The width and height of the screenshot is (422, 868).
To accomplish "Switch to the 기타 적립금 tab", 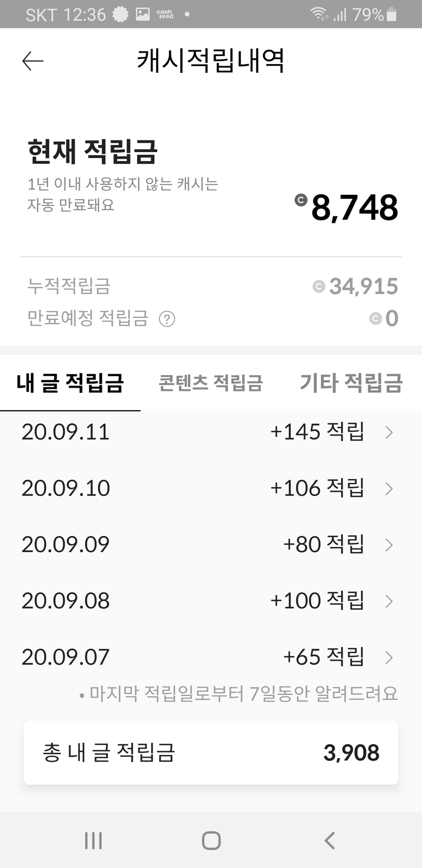I will tap(351, 383).
